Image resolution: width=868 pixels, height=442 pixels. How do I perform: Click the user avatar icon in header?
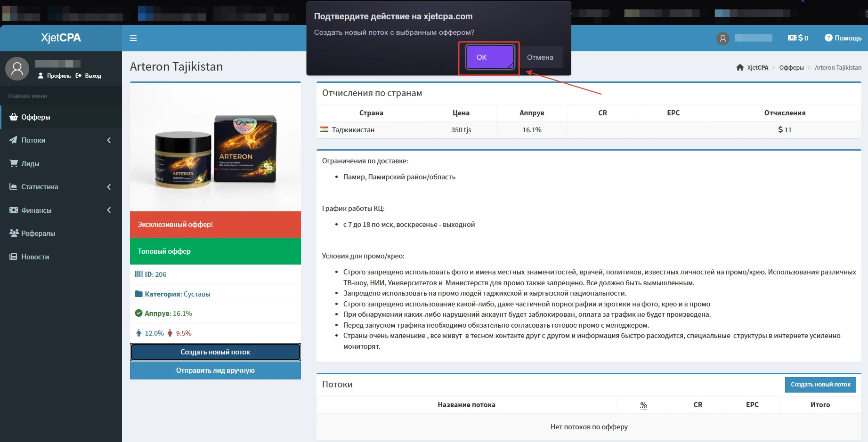723,38
